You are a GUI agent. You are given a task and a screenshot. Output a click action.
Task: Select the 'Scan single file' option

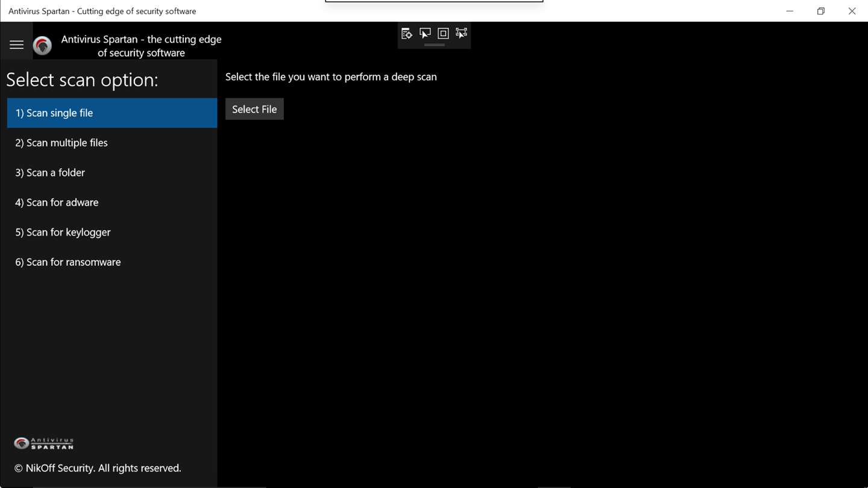pyautogui.click(x=112, y=113)
